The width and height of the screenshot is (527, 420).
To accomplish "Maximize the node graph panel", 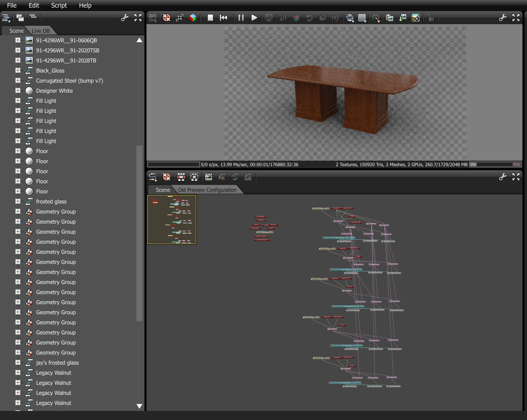I will (x=516, y=177).
